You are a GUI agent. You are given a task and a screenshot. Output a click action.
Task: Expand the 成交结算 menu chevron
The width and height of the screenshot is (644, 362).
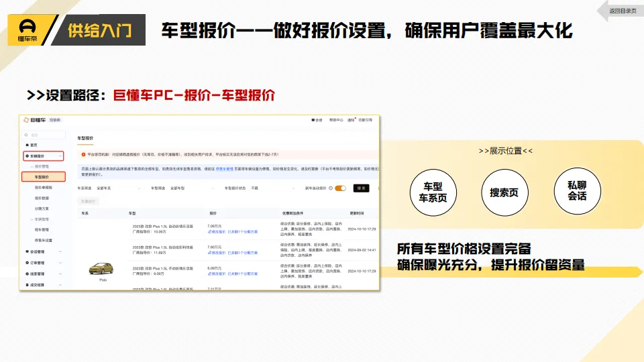60,285
